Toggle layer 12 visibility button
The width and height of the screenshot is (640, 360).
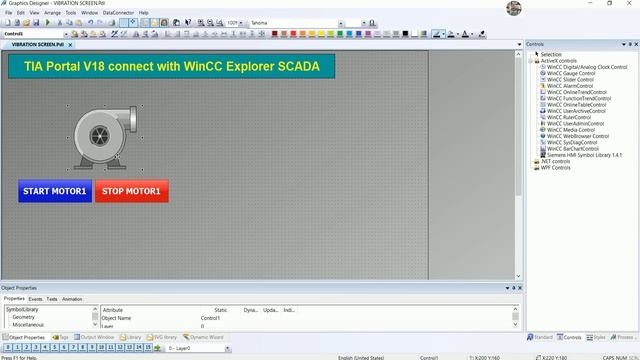(x=120, y=348)
